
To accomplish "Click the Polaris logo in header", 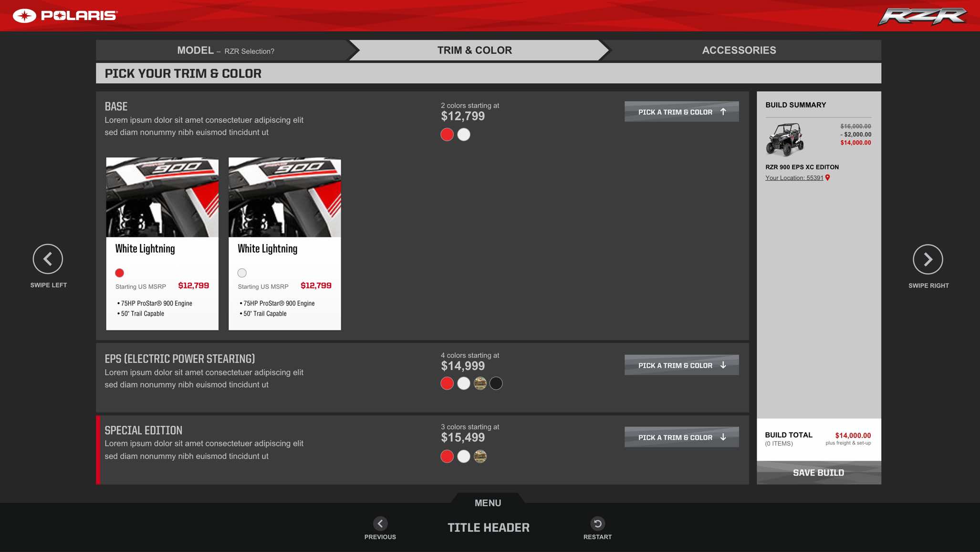I will pos(65,16).
